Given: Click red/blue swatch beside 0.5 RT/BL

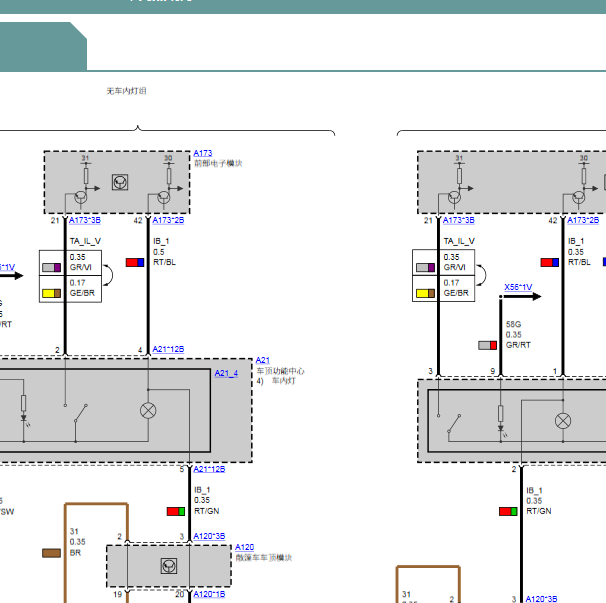Looking at the screenshot, I should click(135, 262).
